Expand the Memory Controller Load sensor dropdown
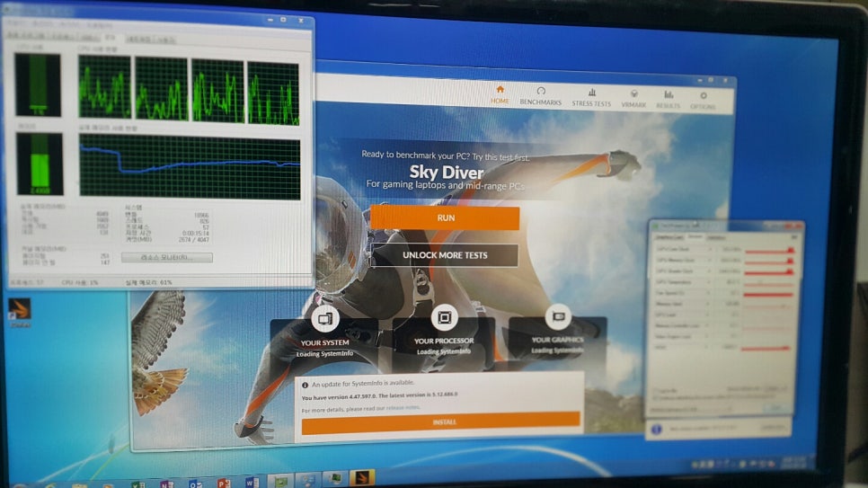 click(707, 325)
